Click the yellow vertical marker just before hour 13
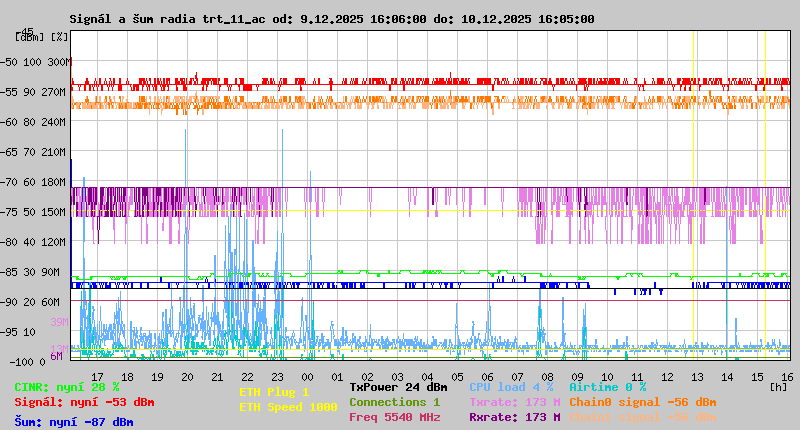The image size is (800, 430). 693,195
